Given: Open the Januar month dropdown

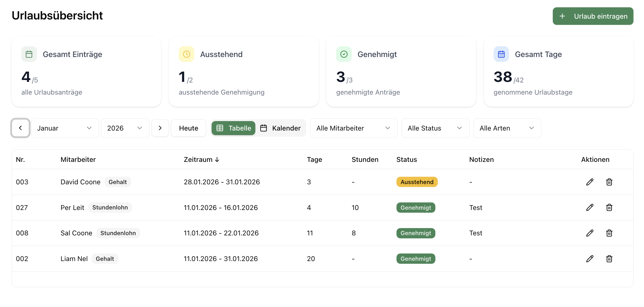Looking at the screenshot, I should pos(65,128).
